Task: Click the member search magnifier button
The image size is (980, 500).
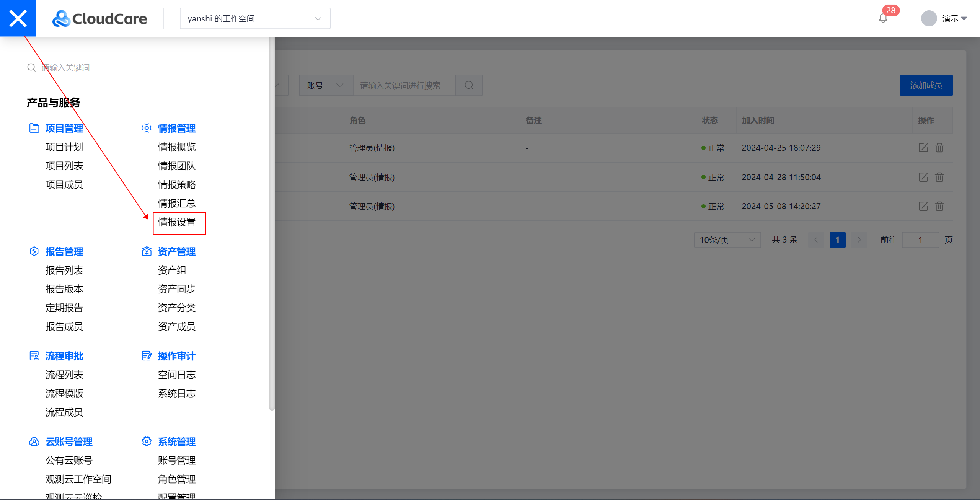Action: 469,85
